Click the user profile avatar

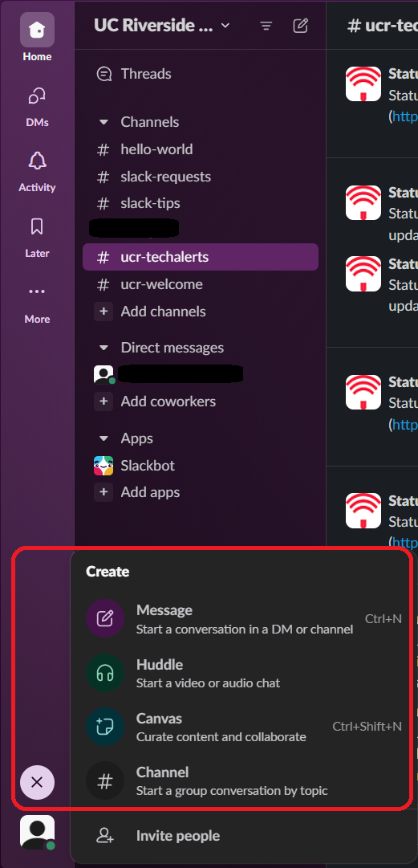tap(37, 831)
